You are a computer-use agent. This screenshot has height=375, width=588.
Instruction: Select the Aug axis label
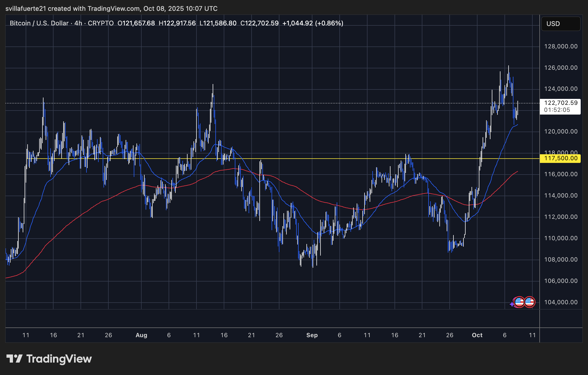pyautogui.click(x=142, y=335)
